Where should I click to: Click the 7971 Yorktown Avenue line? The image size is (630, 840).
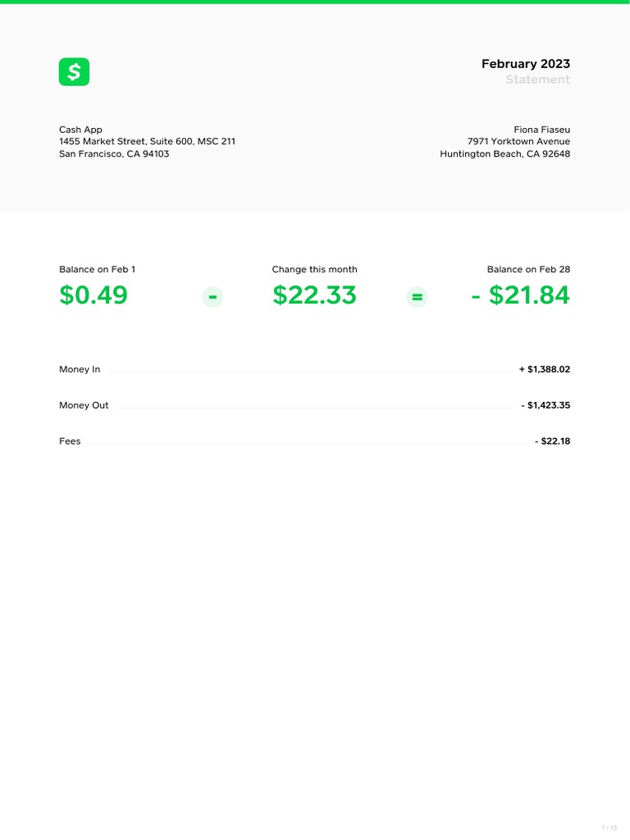518,141
